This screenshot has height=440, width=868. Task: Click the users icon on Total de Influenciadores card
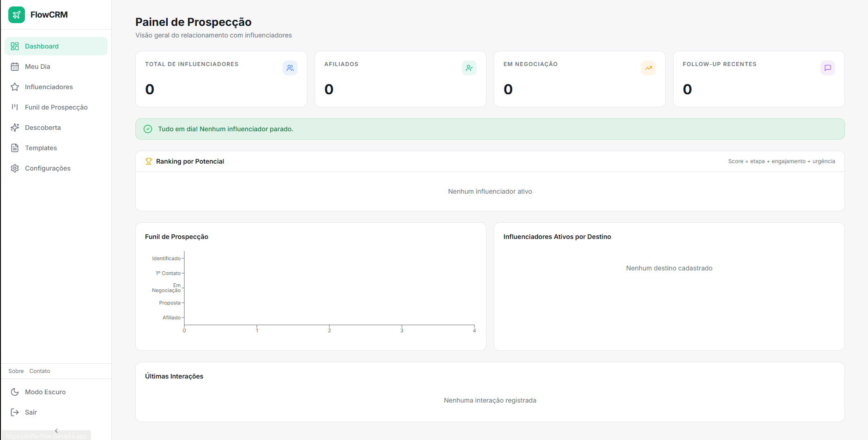290,68
